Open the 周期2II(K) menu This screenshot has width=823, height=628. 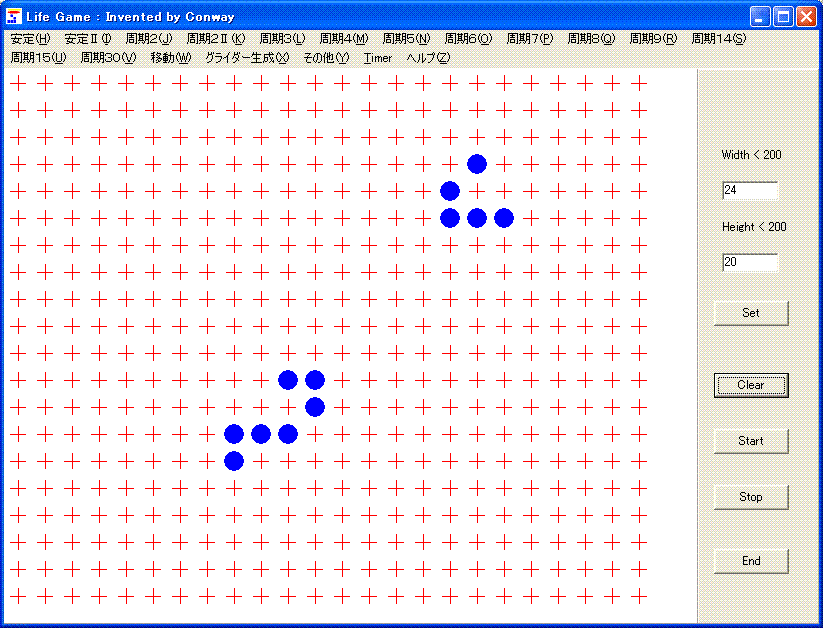(x=216, y=38)
